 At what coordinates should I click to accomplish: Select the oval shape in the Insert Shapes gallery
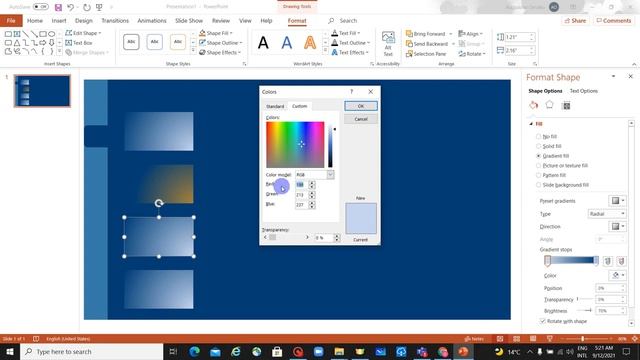(51, 34)
